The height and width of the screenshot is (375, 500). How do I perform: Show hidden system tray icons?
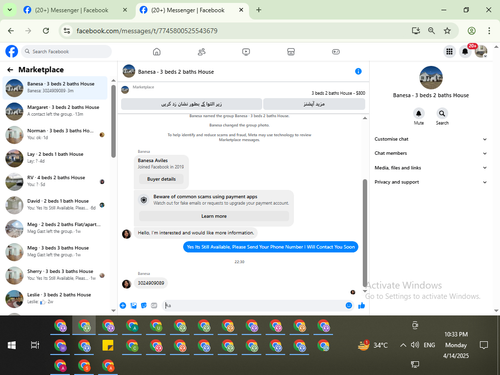pyautogui.click(x=403, y=345)
